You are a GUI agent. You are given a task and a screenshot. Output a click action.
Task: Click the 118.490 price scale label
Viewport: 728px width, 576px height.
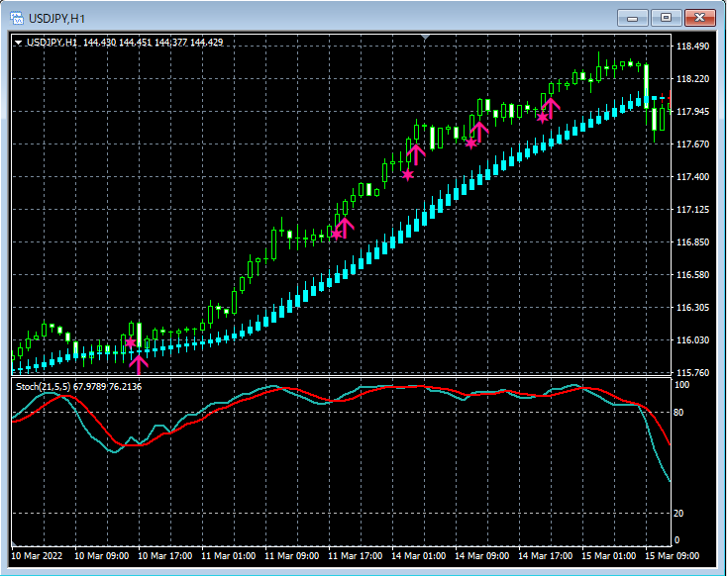tap(692, 46)
